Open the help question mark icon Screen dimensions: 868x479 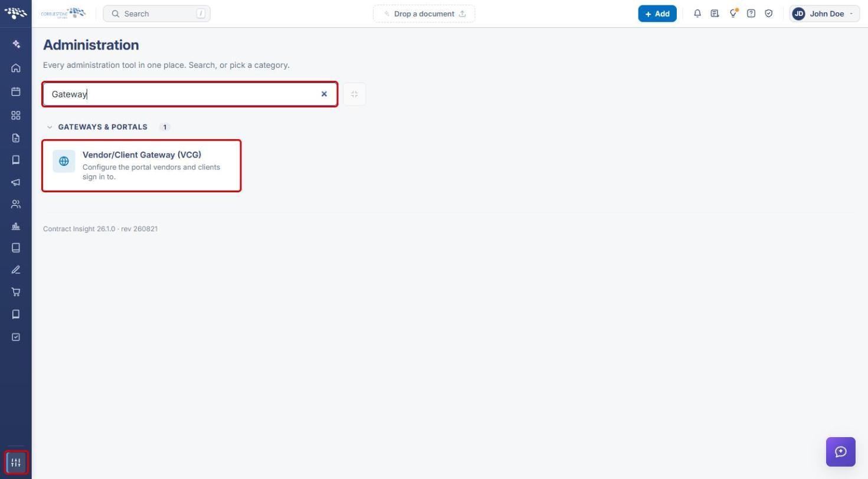pos(751,13)
